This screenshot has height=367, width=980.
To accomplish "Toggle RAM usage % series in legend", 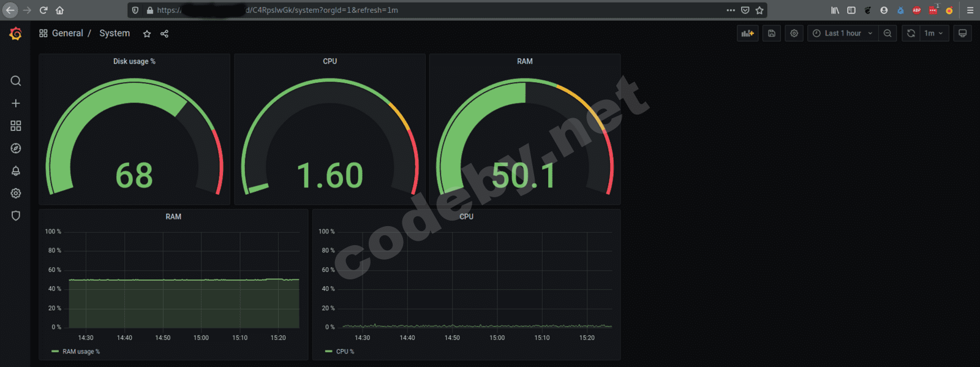I will 81,352.
